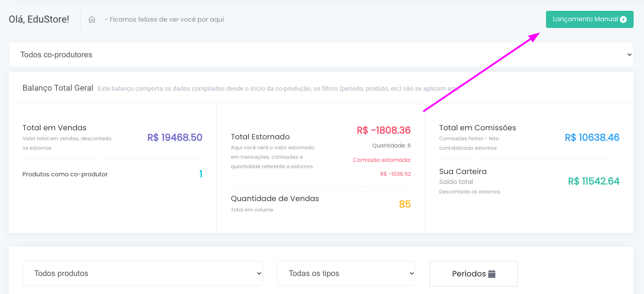Screen dimensions: 644x294
Task: Select the Total em Vendas amount R$ 19468.50
Action: [x=175, y=138]
